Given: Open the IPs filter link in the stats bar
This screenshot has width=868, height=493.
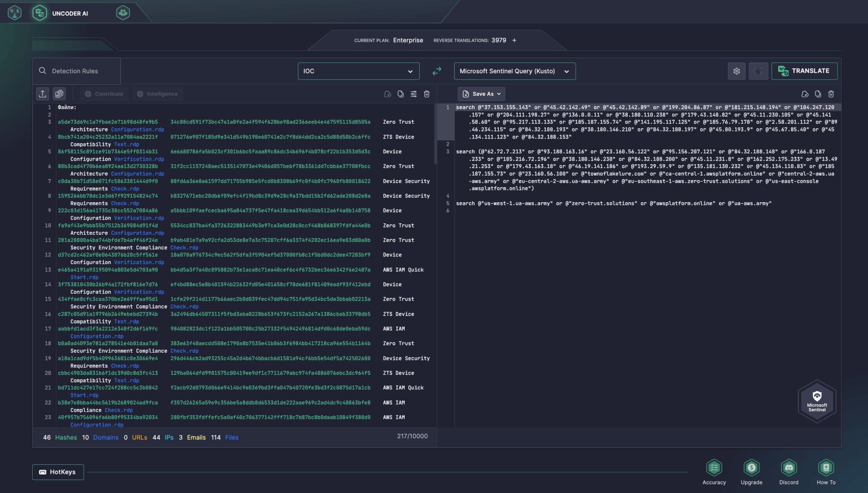Looking at the screenshot, I should tap(169, 437).
